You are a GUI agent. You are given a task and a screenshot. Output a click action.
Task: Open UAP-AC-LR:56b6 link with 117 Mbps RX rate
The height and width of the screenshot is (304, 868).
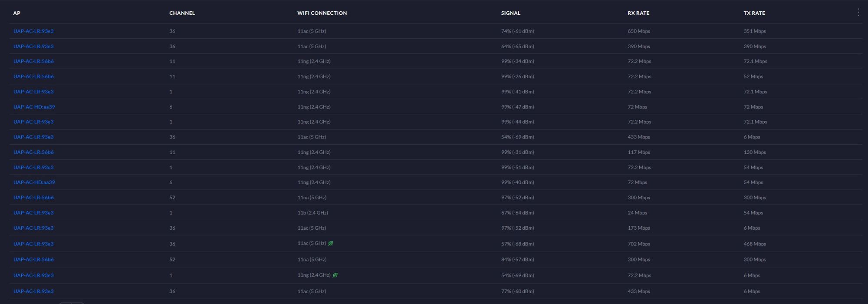tap(33, 152)
